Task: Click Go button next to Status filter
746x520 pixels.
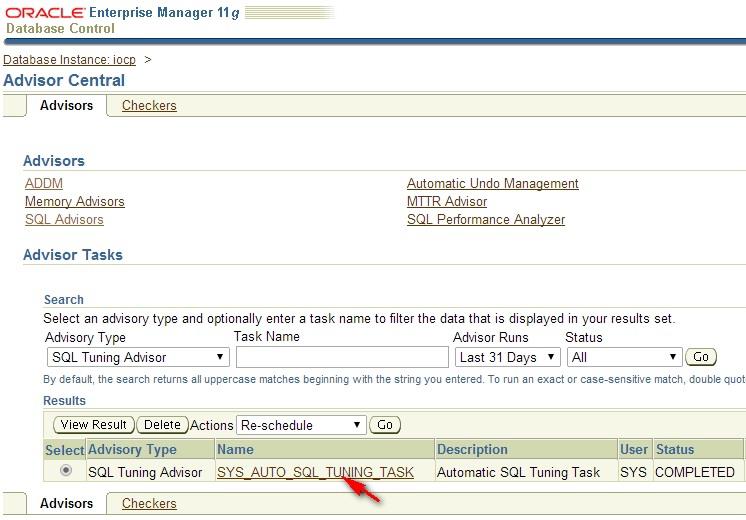Action: 701,357
